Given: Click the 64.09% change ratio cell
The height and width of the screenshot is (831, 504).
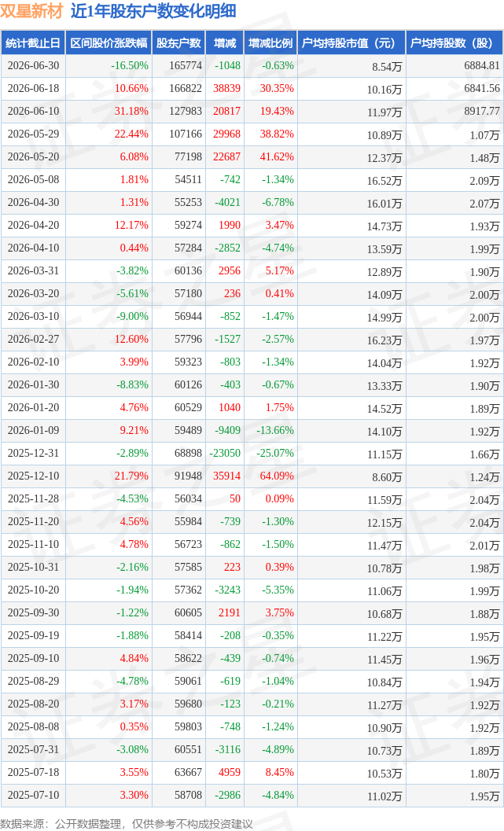Looking at the screenshot, I should click(x=277, y=476).
